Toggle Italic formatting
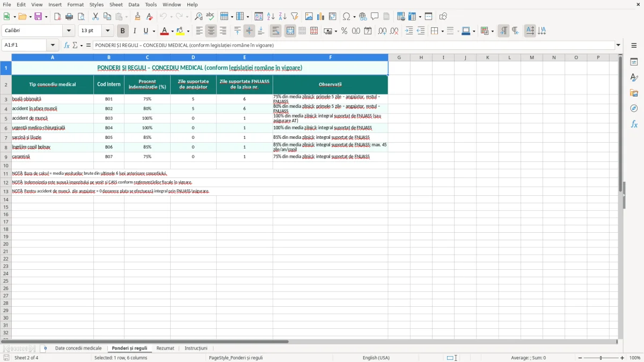 [135, 31]
